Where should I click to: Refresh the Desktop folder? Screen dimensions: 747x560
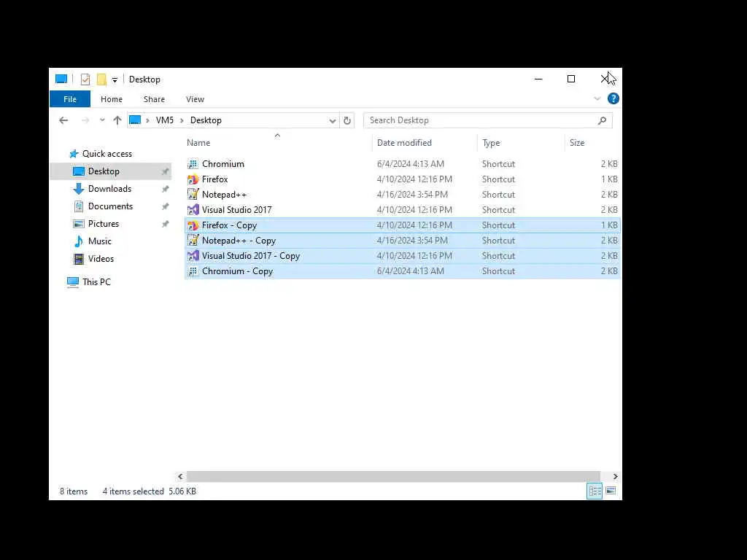[347, 121]
